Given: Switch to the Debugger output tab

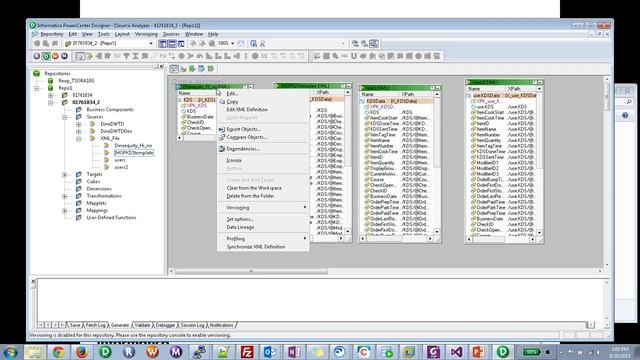Looking at the screenshot, I should tap(165, 325).
